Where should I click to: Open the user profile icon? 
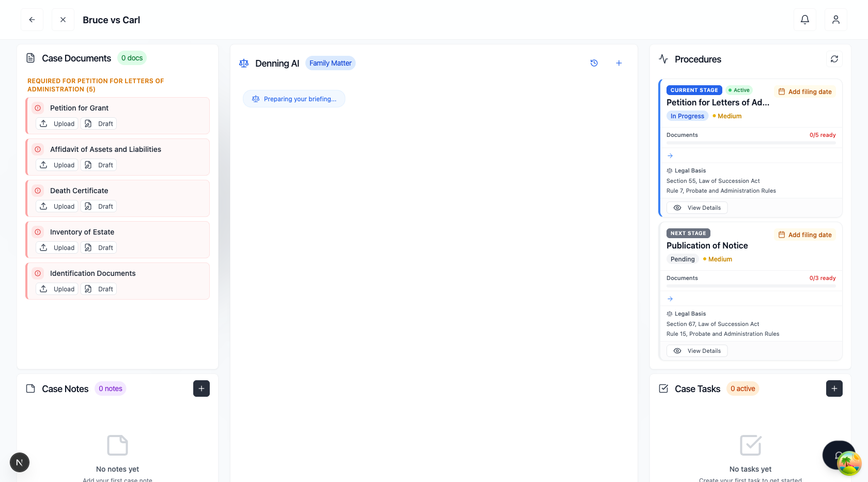pos(835,19)
